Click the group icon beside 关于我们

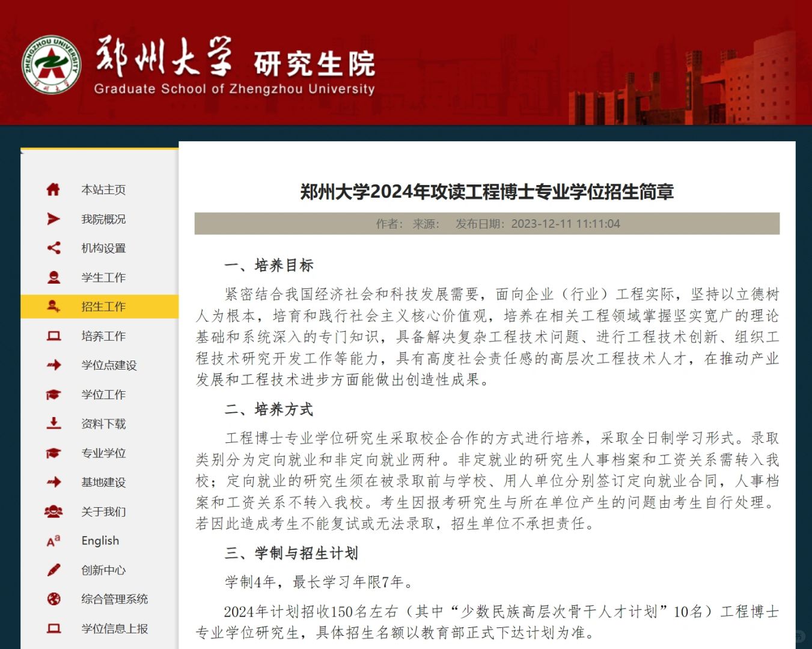[53, 511]
